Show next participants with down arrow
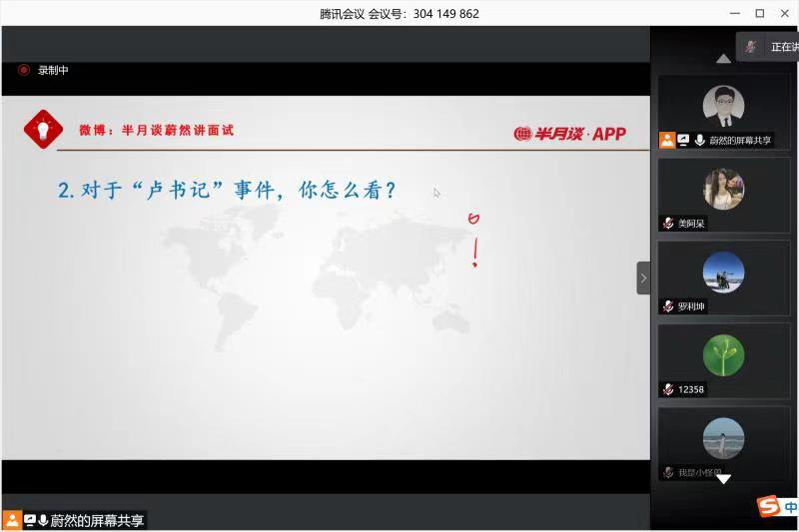799x532 pixels. coord(723,479)
